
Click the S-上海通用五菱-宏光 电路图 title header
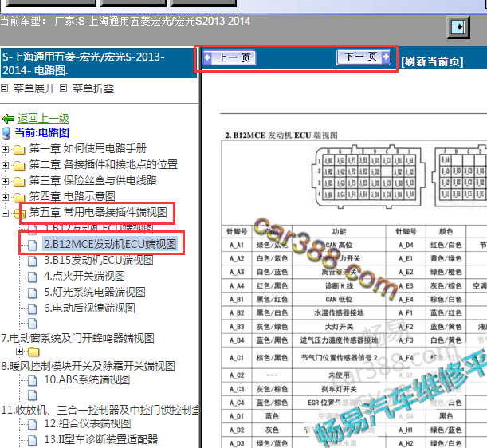click(x=99, y=63)
